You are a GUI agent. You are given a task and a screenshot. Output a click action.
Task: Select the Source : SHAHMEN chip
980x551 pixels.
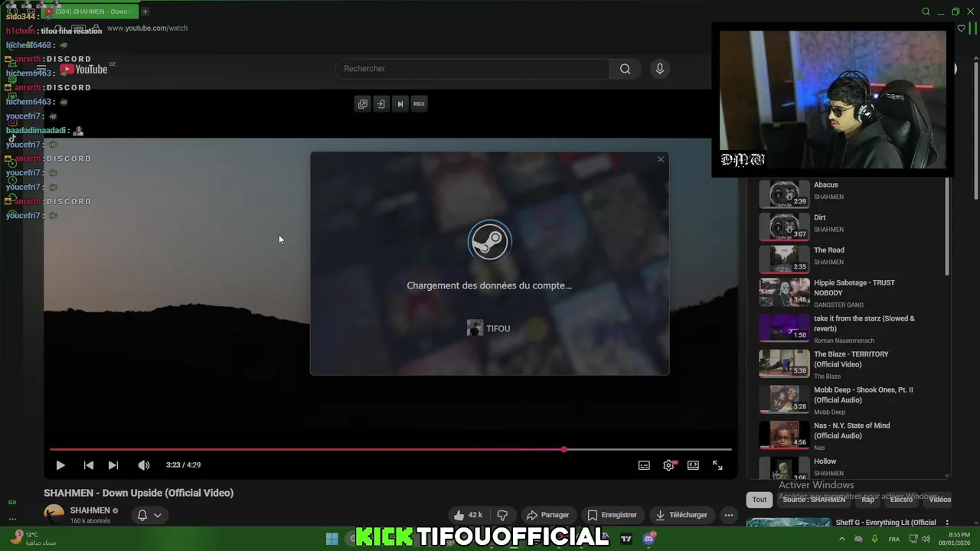point(814,500)
